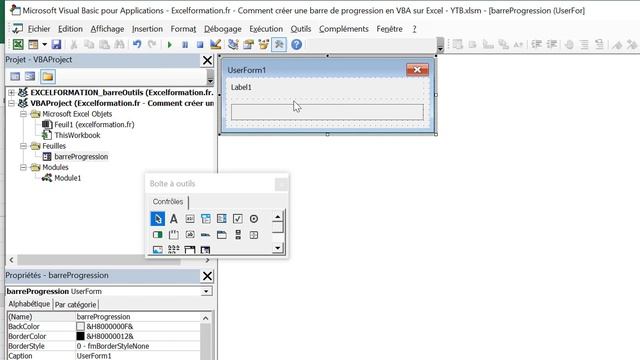
Task: Select the Contrôles tab in the toolbox
Action: coord(168,202)
